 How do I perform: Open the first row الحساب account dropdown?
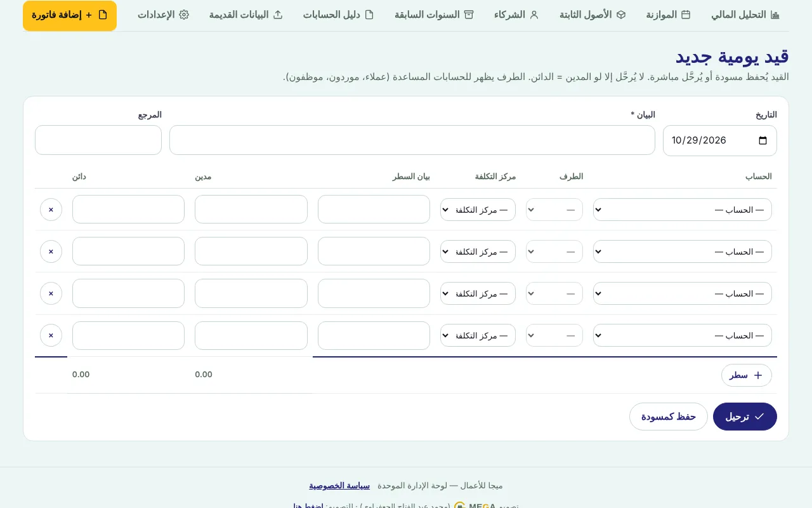pyautogui.click(x=683, y=210)
